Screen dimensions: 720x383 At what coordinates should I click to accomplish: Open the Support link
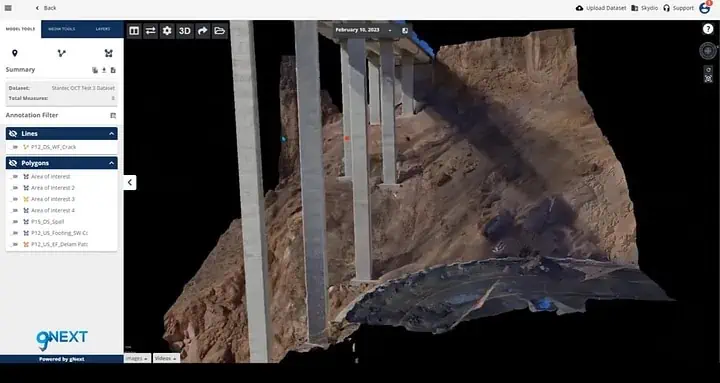pos(678,8)
